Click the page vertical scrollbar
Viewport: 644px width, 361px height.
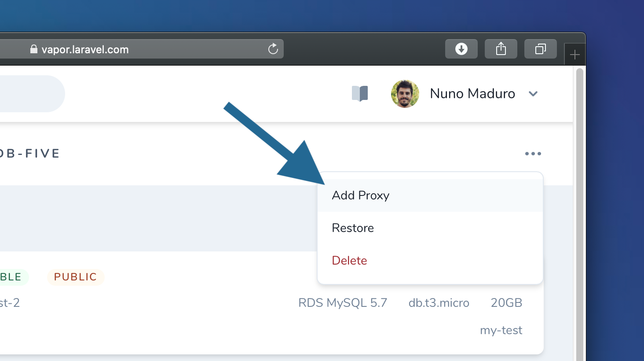[x=580, y=214]
